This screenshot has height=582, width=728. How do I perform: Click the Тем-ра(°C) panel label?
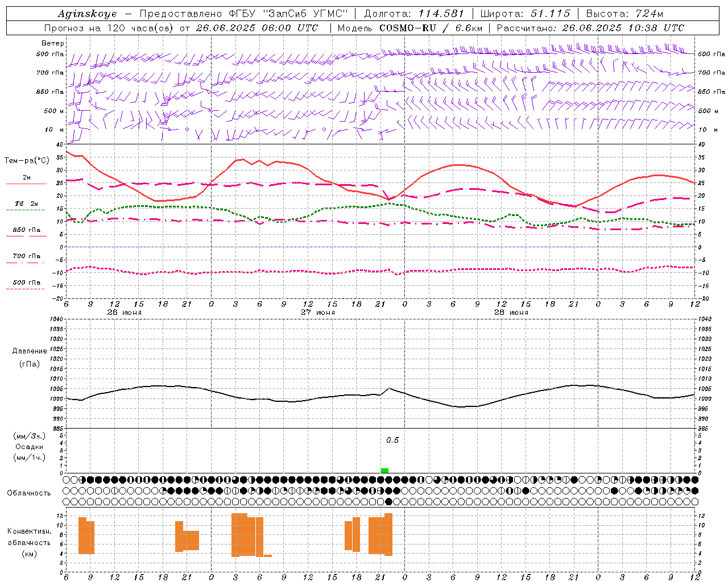point(27,161)
